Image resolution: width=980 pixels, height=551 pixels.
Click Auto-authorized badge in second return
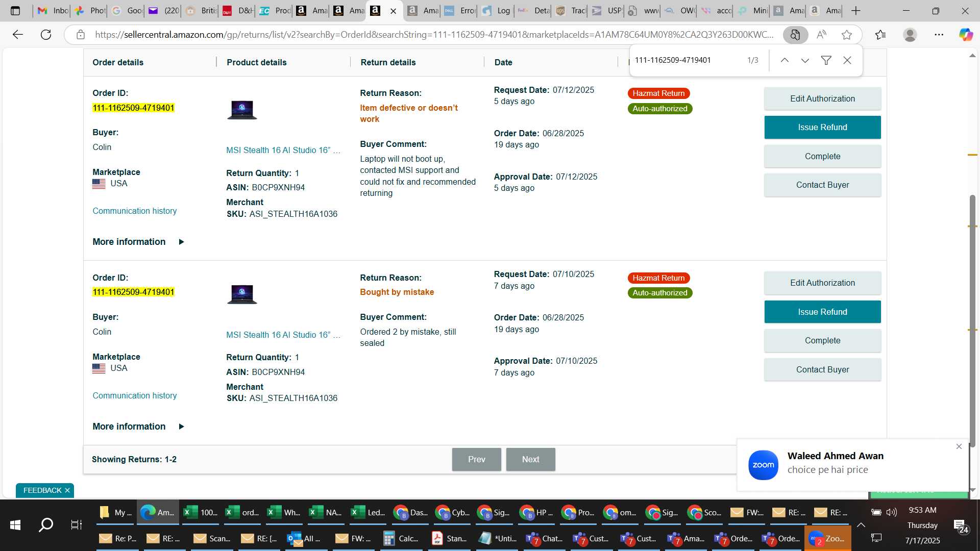(x=659, y=293)
